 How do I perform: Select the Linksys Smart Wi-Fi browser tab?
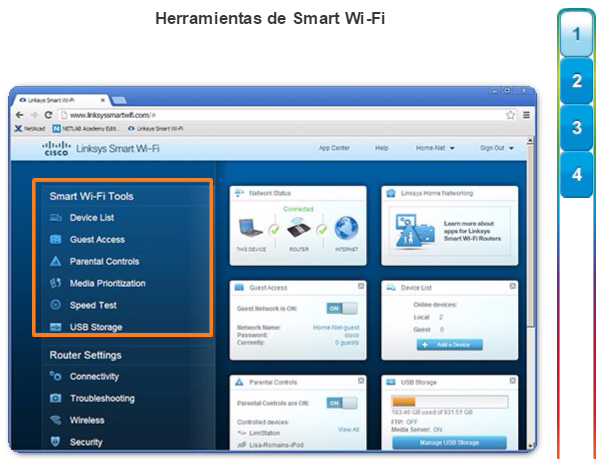pyautogui.click(x=62, y=100)
